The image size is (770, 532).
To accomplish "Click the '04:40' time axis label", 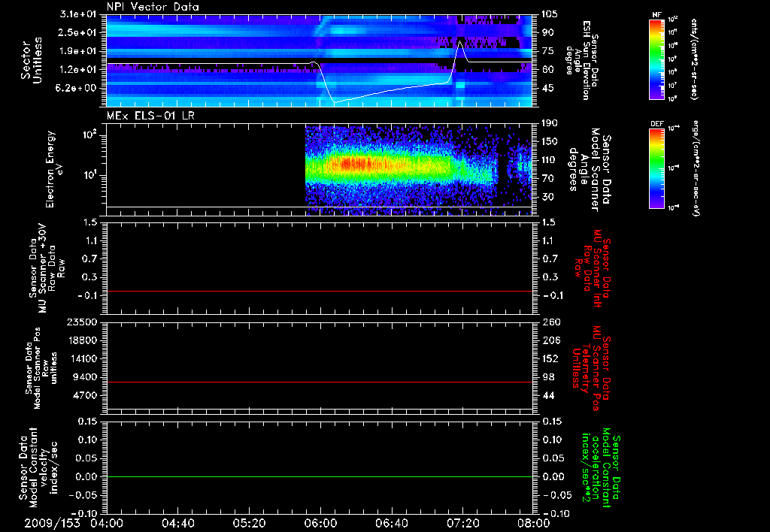I will (x=177, y=523).
